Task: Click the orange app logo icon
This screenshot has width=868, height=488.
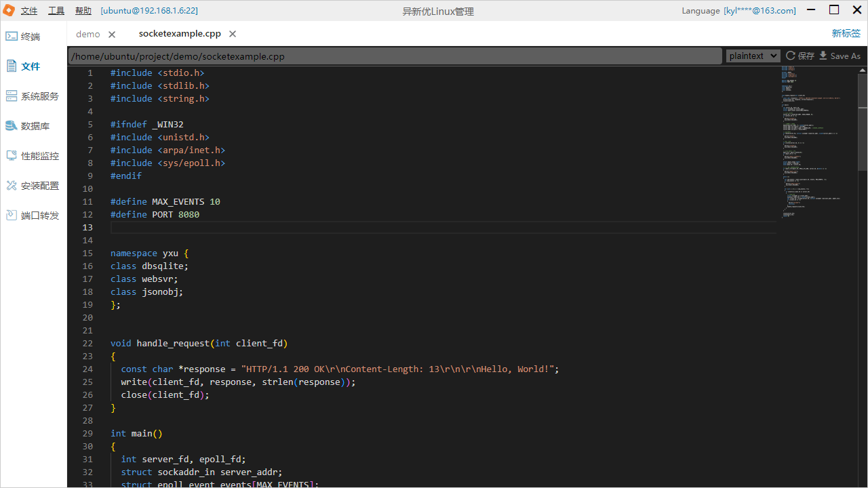Action: [x=9, y=10]
